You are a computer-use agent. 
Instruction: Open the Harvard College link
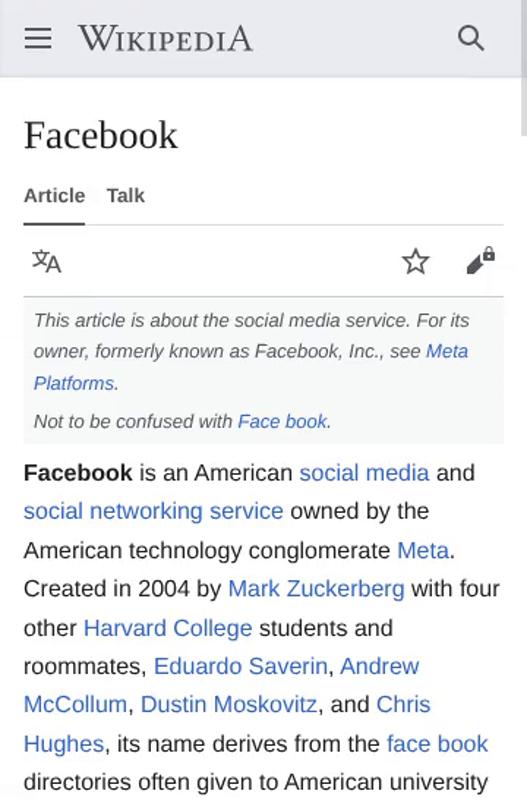point(168,628)
